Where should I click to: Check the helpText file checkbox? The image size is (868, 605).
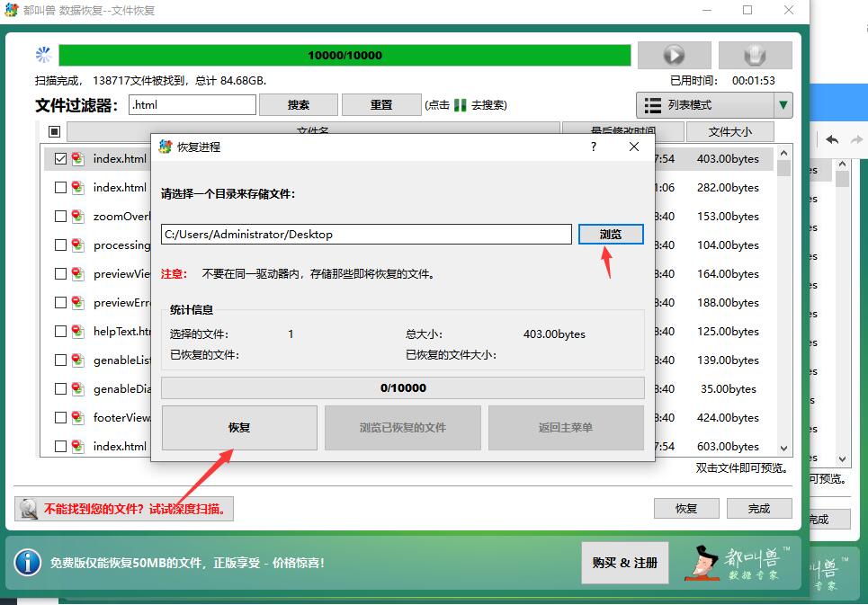click(60, 331)
